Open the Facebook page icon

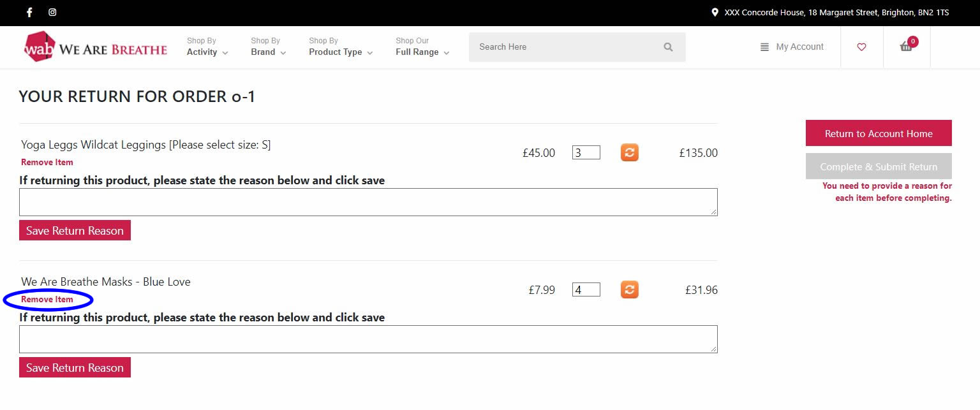click(x=29, y=12)
